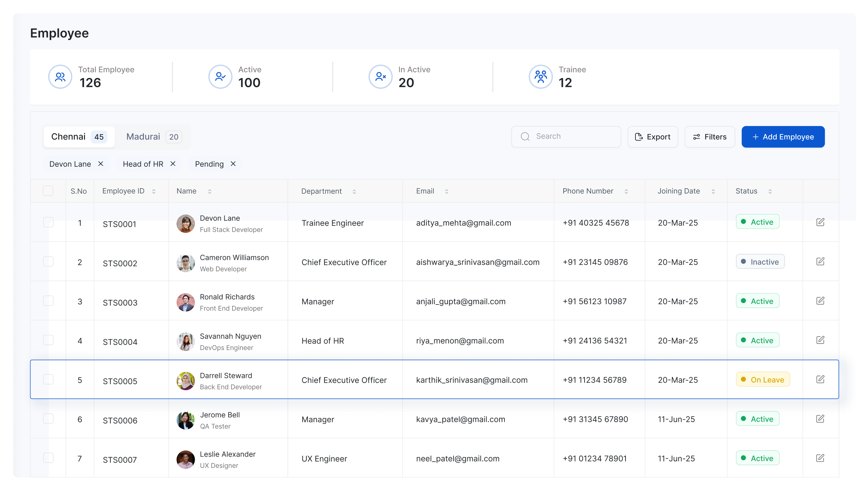Click joining date 11-Jun-25 for Jerome Bell
This screenshot has height=492, width=868.
click(676, 419)
